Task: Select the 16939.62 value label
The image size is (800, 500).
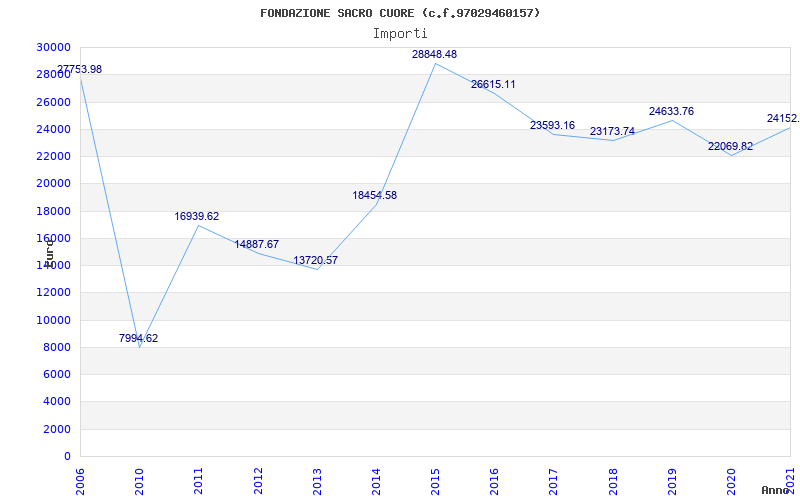Action: tap(197, 216)
